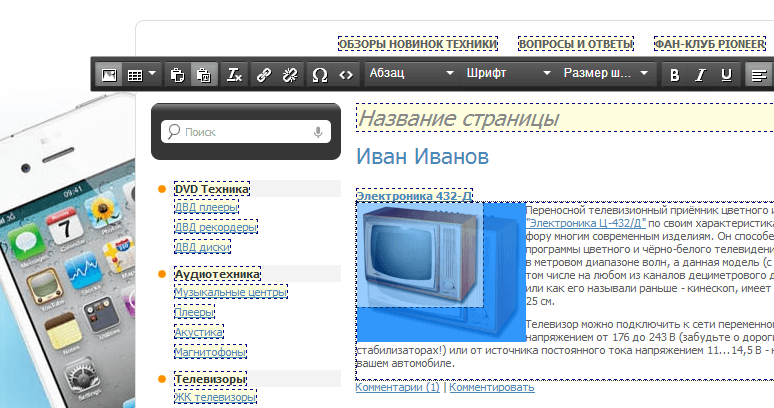This screenshot has width=774, height=408.
Task: Click the insert link icon
Action: click(264, 74)
